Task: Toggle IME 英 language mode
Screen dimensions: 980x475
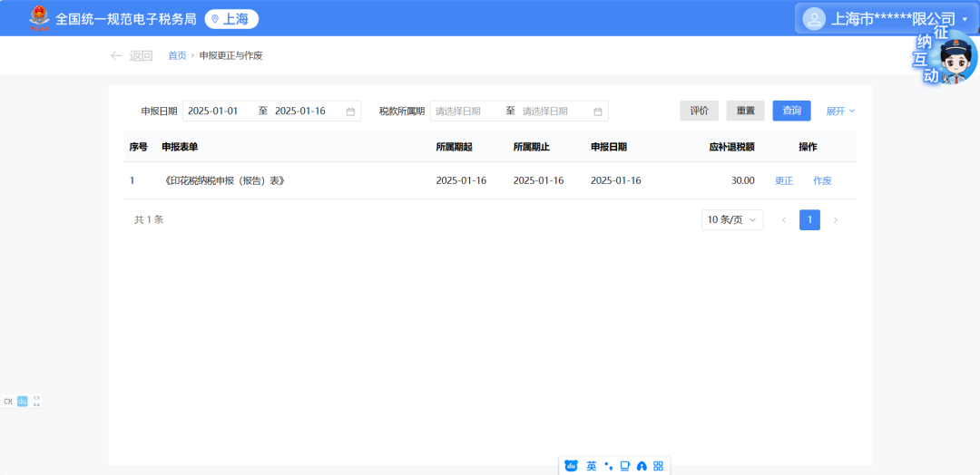Action: [592, 466]
